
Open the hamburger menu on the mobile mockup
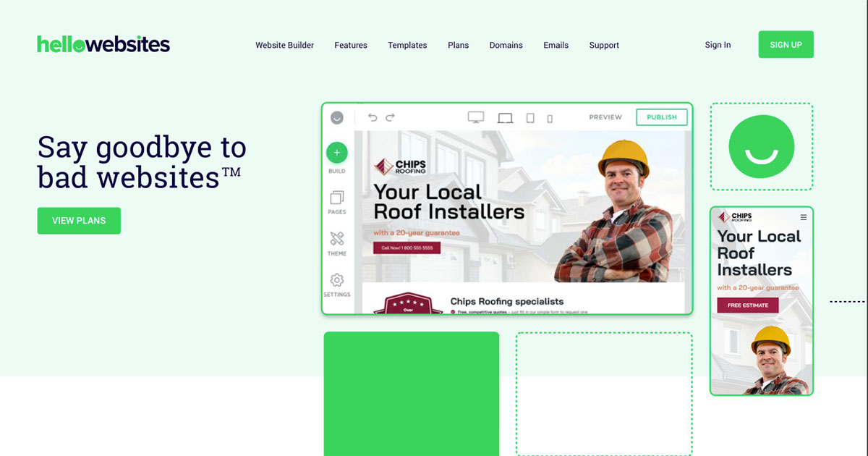[x=803, y=216]
